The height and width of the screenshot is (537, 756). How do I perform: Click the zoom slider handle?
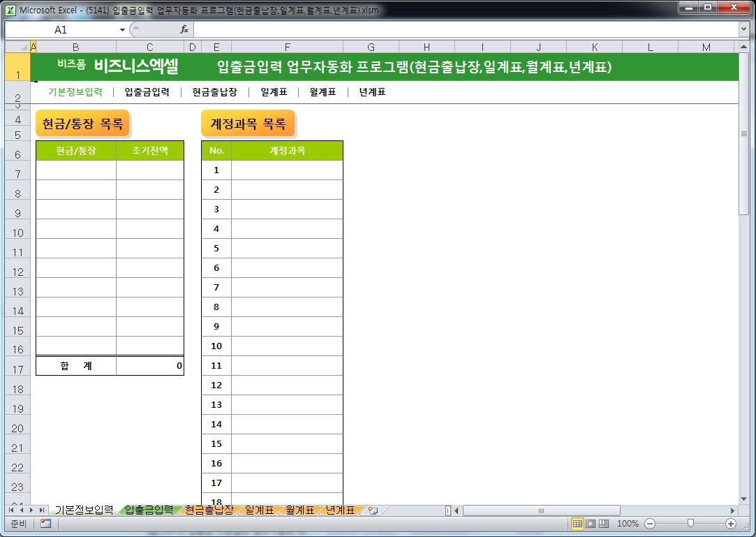click(690, 524)
